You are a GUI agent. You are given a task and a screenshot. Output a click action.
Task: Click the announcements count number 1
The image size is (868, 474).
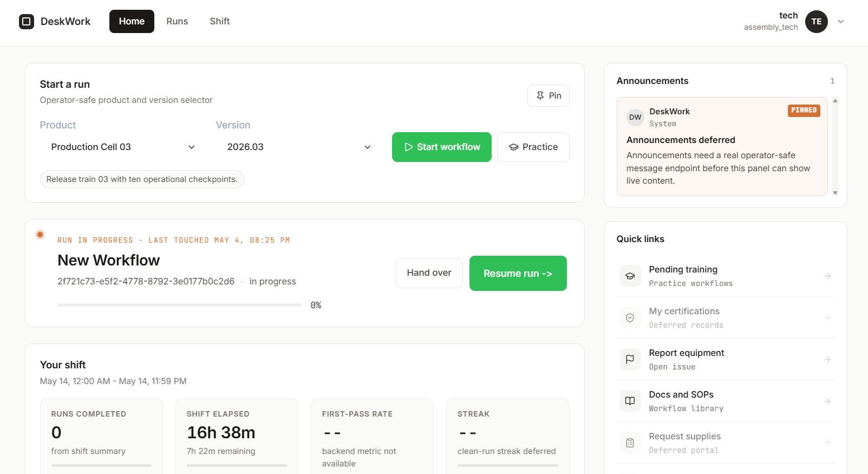pyautogui.click(x=832, y=81)
